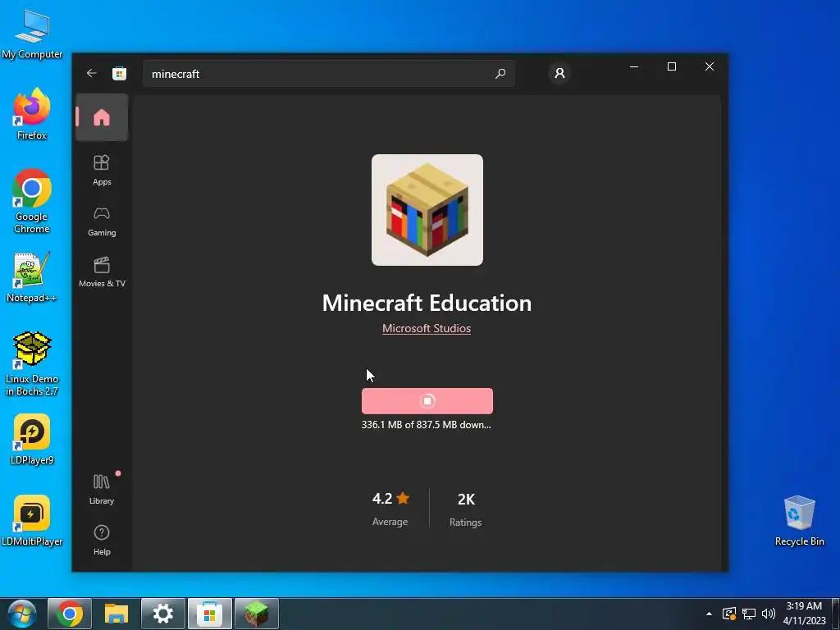Open Settings gear in the taskbar

pyautogui.click(x=163, y=614)
